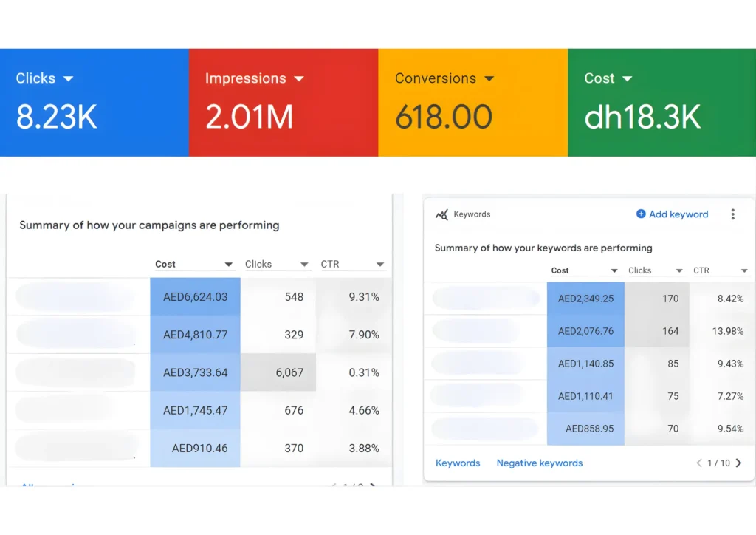This screenshot has width=756, height=535.
Task: Click the AED2,349.25 keyword cost cell
Action: [585, 299]
